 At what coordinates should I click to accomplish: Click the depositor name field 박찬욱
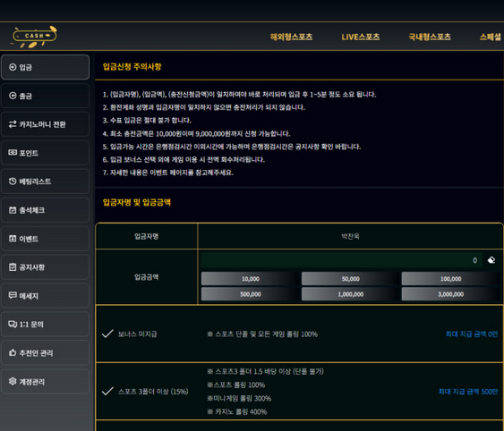click(x=350, y=236)
